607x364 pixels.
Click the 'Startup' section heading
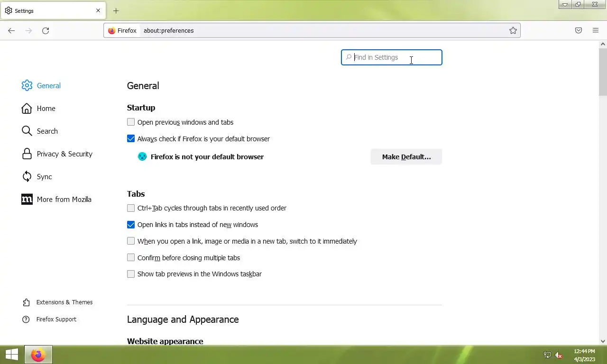pos(141,108)
